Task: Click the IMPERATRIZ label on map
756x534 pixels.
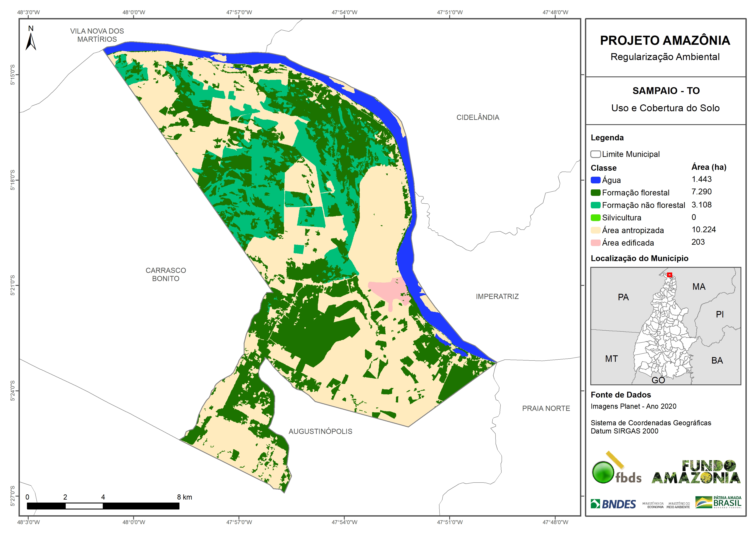Action: [497, 296]
